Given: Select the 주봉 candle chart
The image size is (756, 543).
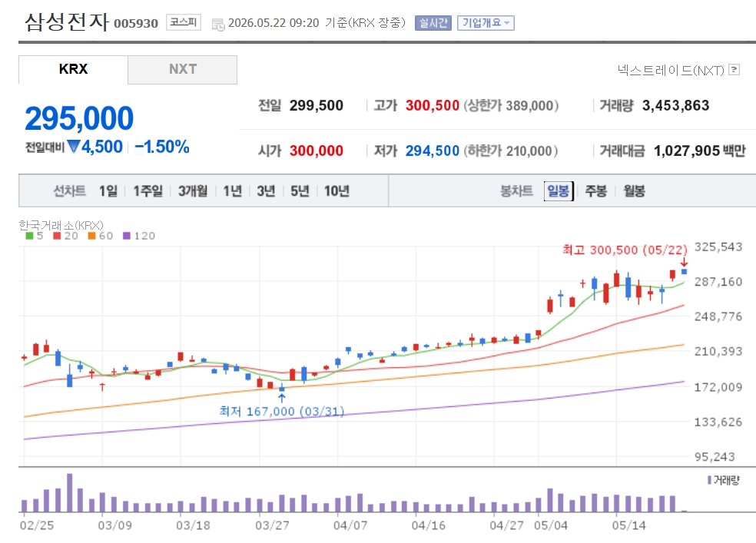Looking at the screenshot, I should (596, 191).
